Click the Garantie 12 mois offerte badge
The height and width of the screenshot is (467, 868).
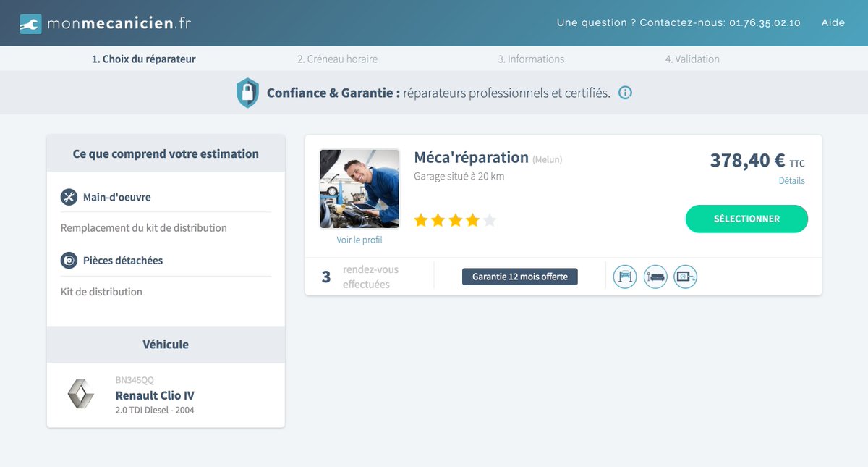pos(520,277)
